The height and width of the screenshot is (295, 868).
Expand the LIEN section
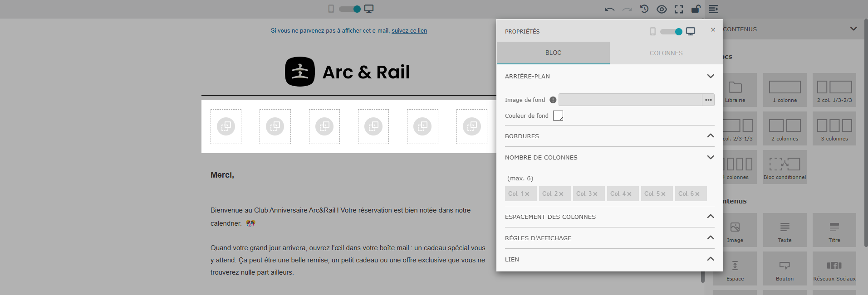point(711,259)
